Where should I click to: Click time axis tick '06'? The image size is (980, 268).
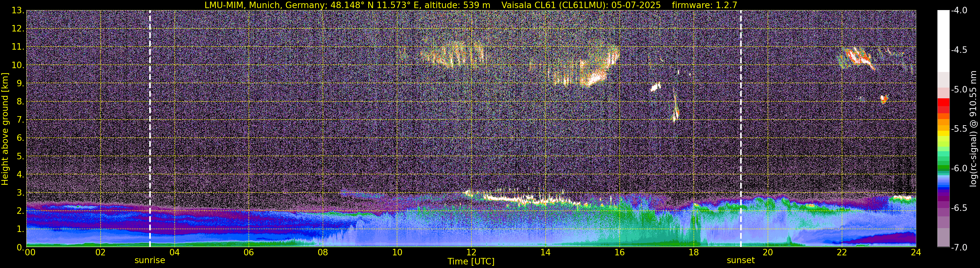249,252
